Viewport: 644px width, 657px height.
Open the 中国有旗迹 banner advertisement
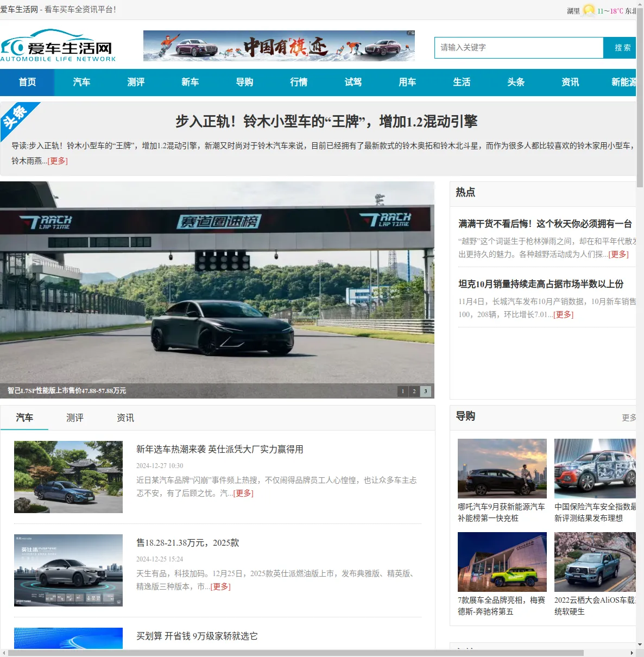click(x=279, y=46)
